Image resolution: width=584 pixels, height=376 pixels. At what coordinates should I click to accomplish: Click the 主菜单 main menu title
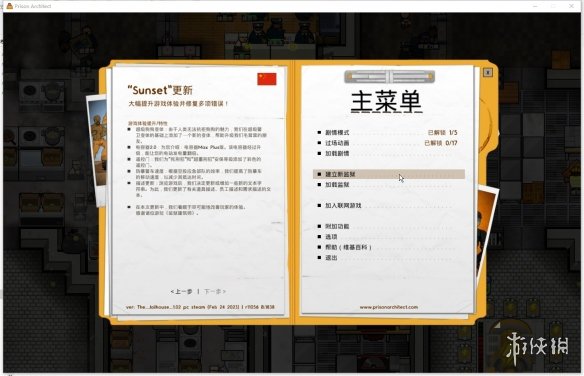click(x=386, y=101)
